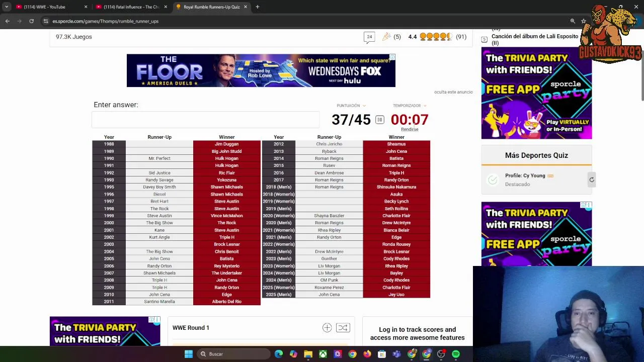The height and width of the screenshot is (362, 644).
Task: Click the 'Santino Marella' 2011 runner-up cell
Action: pyautogui.click(x=159, y=302)
